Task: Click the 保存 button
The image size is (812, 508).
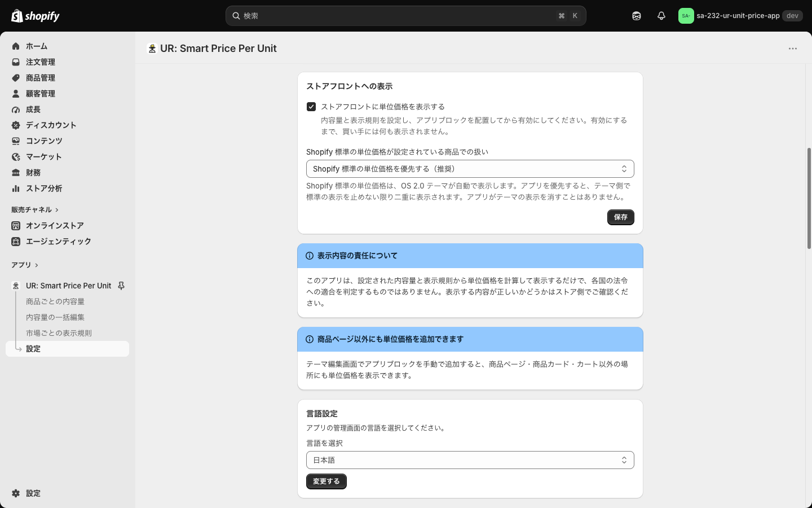Action: [x=621, y=217]
